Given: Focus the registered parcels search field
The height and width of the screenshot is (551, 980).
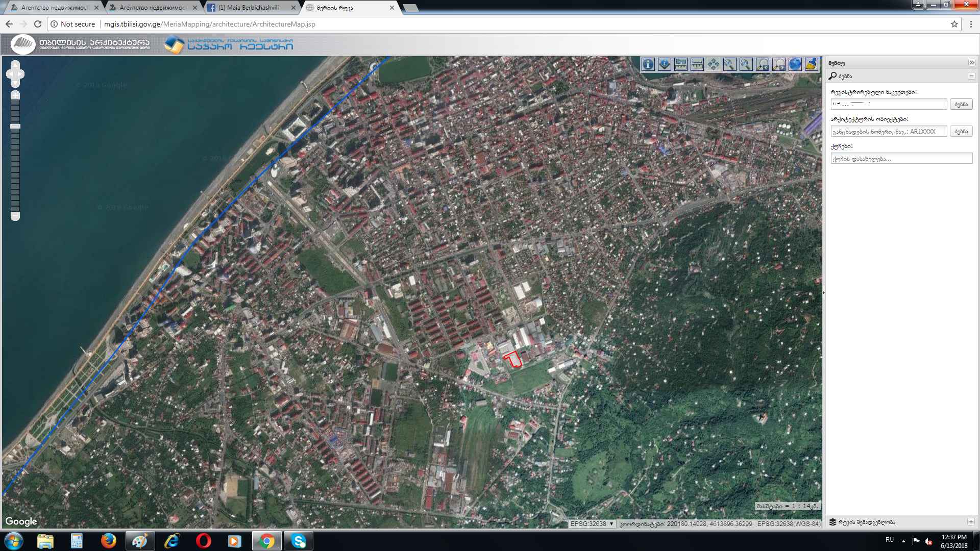Looking at the screenshot, I should (889, 104).
